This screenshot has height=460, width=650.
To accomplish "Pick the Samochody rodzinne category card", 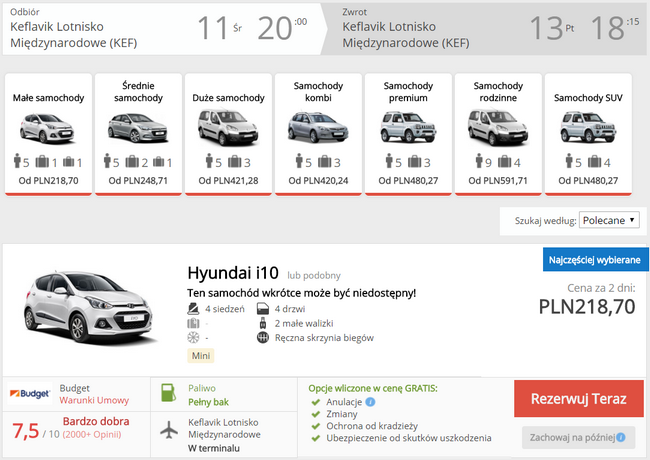I will [x=498, y=134].
